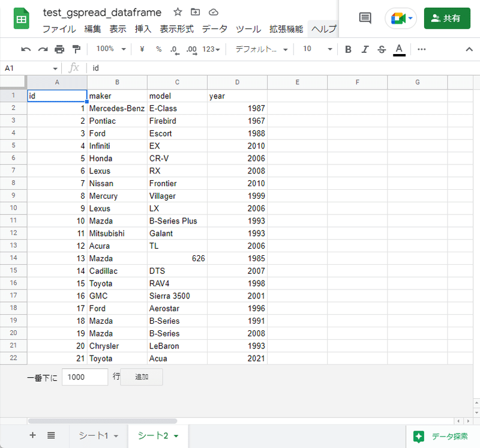Open the シート1 tab dropdown arrow
480x448 pixels.
point(116,436)
